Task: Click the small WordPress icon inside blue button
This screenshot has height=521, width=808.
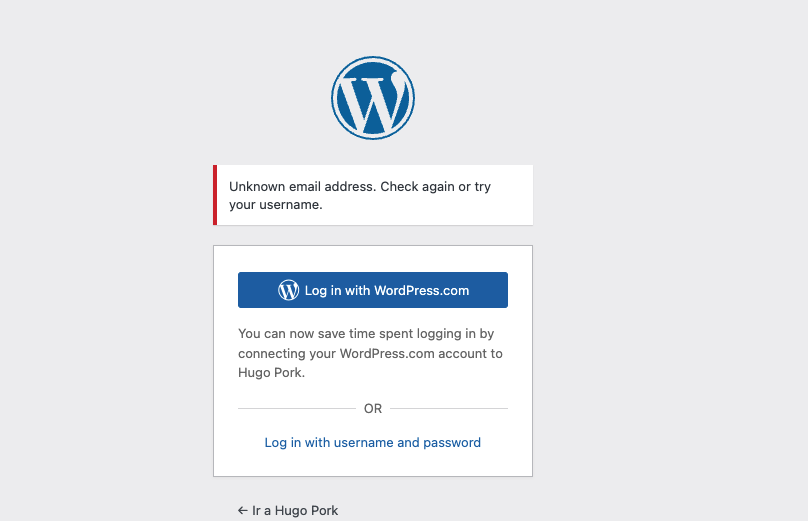Action: click(x=289, y=290)
